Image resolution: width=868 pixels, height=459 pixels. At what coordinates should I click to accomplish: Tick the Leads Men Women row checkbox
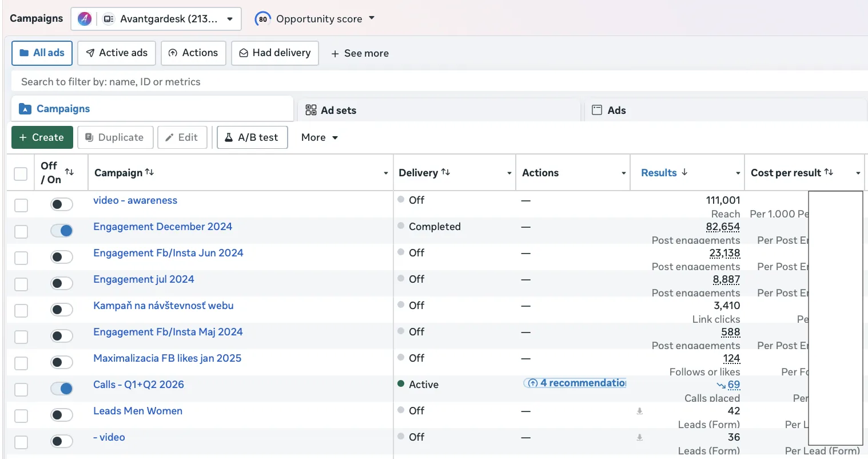click(21, 416)
